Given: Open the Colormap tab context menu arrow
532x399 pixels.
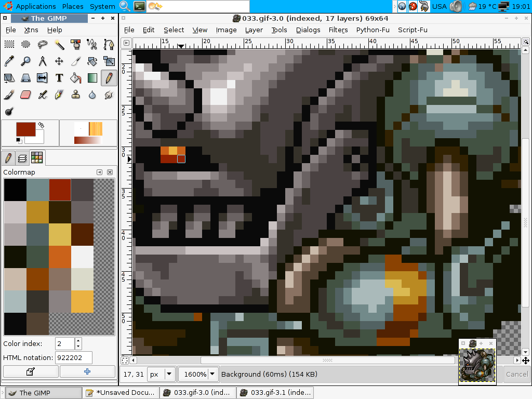Looking at the screenshot, I should click(99, 171).
